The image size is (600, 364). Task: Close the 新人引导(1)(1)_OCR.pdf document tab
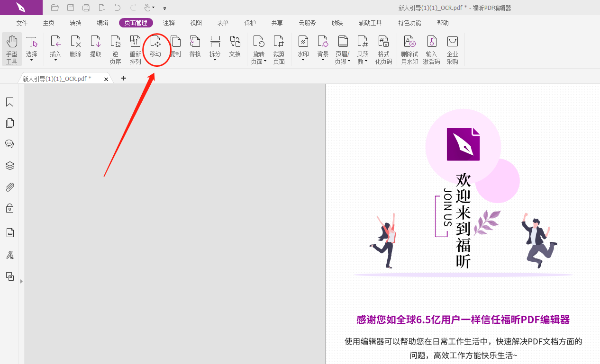tap(106, 79)
